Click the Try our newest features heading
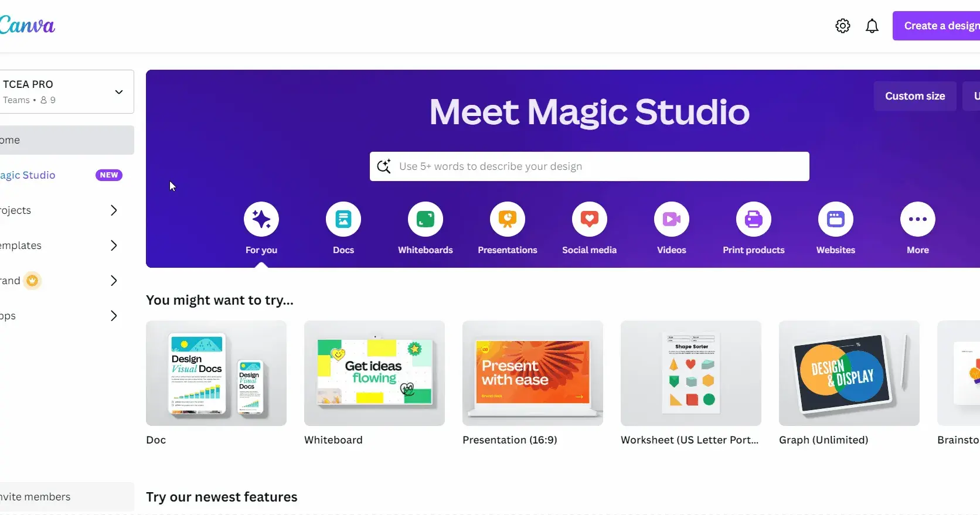 pos(222,497)
